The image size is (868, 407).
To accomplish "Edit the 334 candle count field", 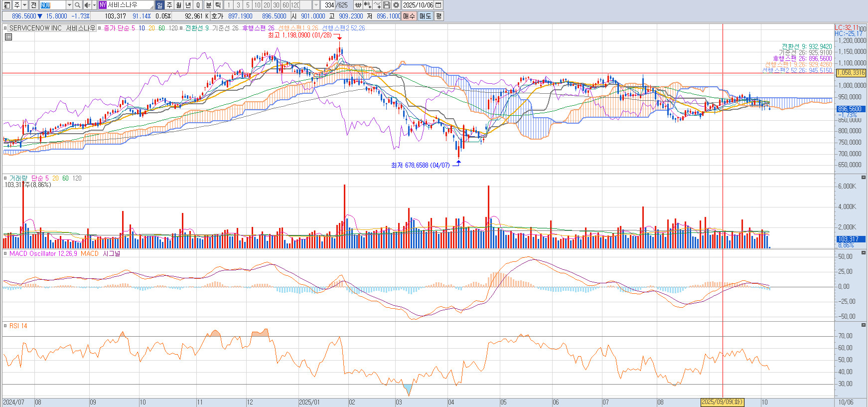I will pos(329,5).
